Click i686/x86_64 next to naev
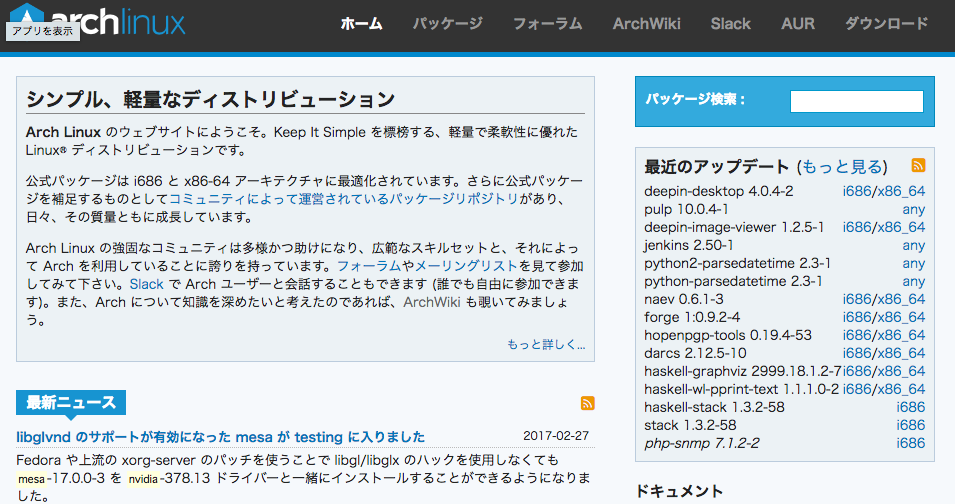Screen dimensions: 955x504 point(884,299)
